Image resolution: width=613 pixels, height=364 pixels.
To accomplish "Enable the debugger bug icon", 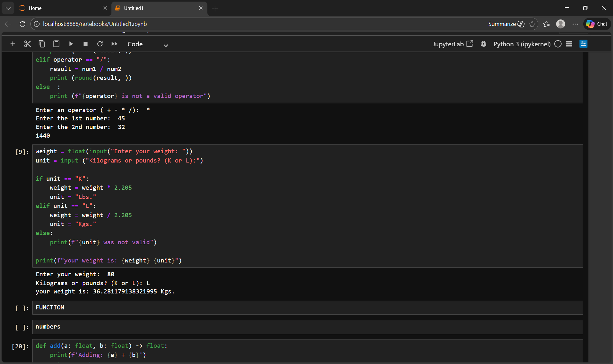I will 483,44.
